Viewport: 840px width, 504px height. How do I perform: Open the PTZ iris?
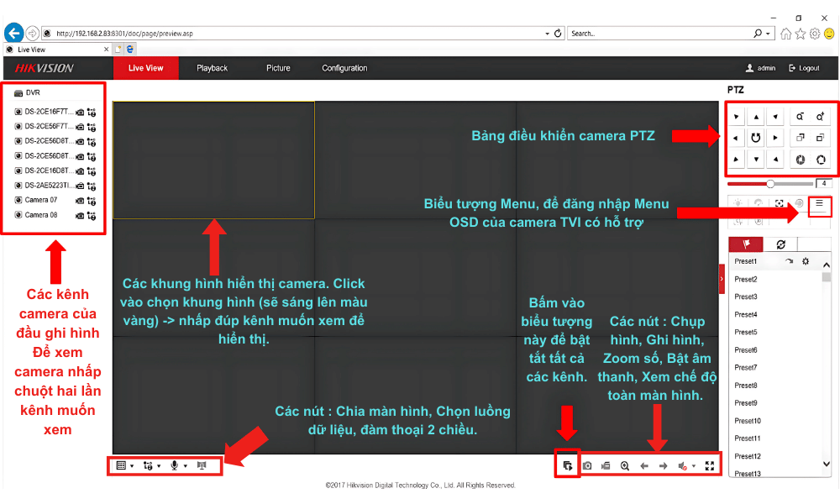(x=820, y=160)
